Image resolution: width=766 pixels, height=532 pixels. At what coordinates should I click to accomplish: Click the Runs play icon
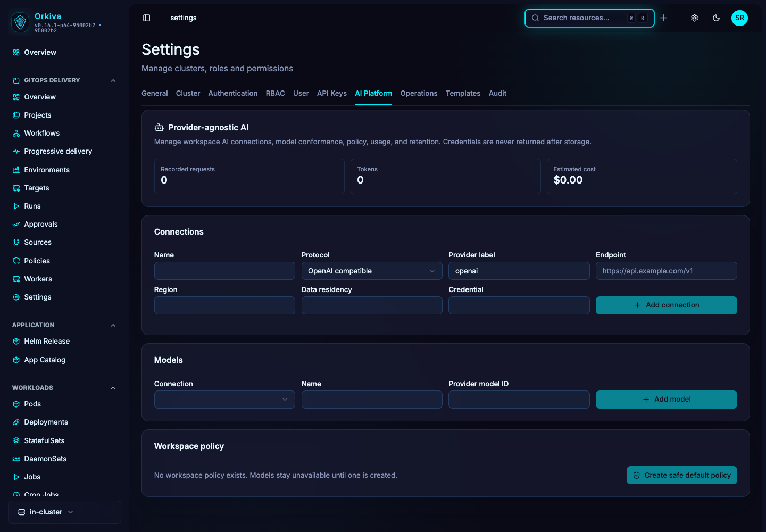(x=16, y=206)
